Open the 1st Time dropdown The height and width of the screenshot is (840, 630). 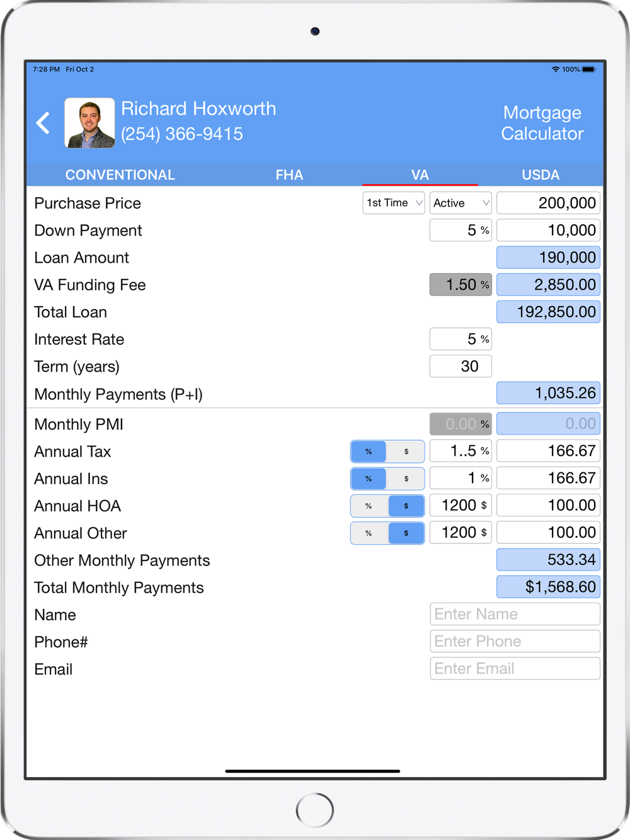[x=394, y=203]
